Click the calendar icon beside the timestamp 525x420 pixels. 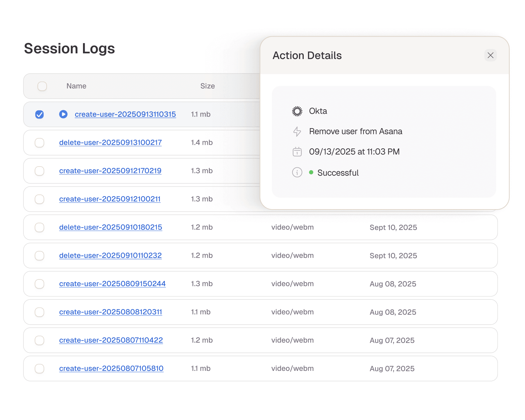[297, 152]
